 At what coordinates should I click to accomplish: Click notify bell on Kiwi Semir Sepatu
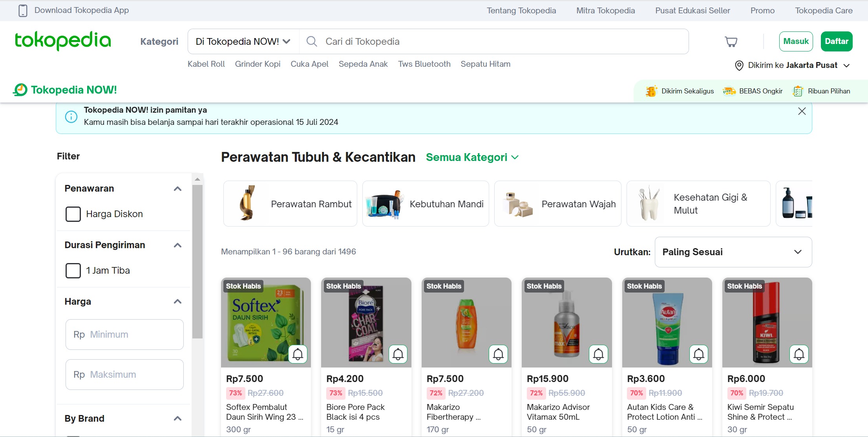[799, 354]
